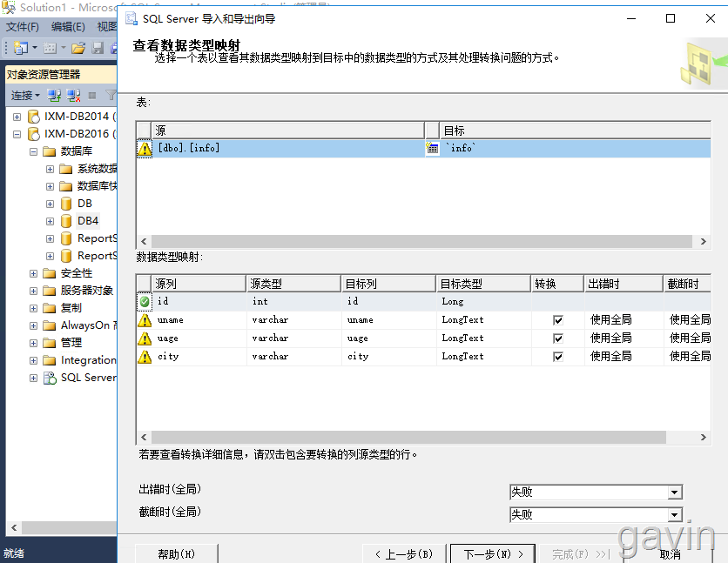Click the Connect Object Explorer icon

pyautogui.click(x=54, y=96)
